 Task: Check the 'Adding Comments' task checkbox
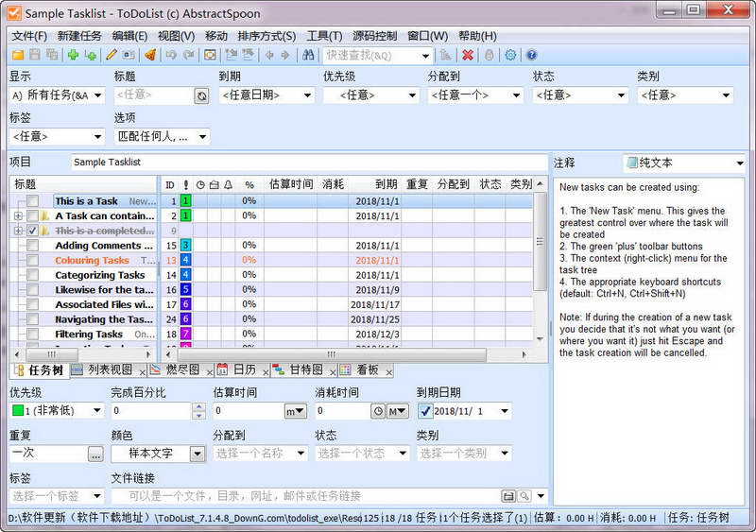click(x=33, y=246)
